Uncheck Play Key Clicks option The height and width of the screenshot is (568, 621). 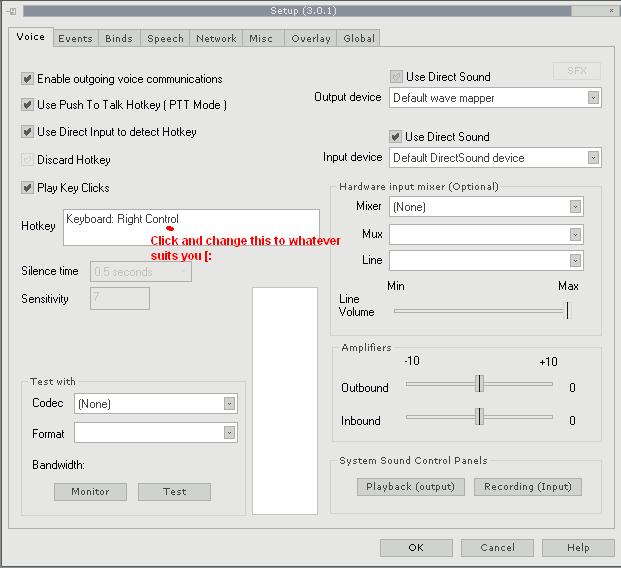click(x=28, y=188)
